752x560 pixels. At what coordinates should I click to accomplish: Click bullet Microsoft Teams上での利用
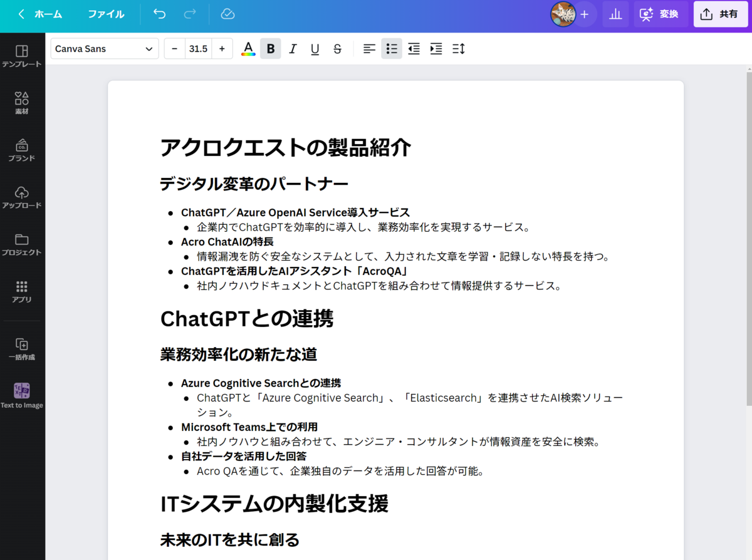[249, 427]
